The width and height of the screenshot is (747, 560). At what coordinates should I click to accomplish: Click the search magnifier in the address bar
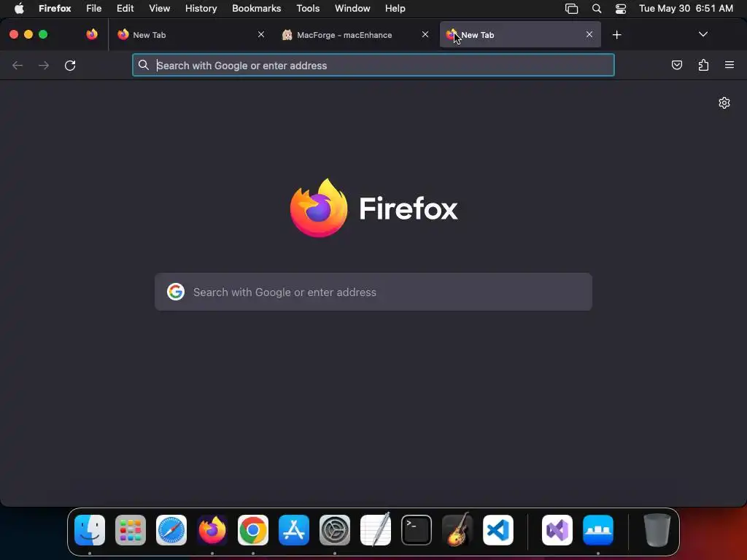144,65
